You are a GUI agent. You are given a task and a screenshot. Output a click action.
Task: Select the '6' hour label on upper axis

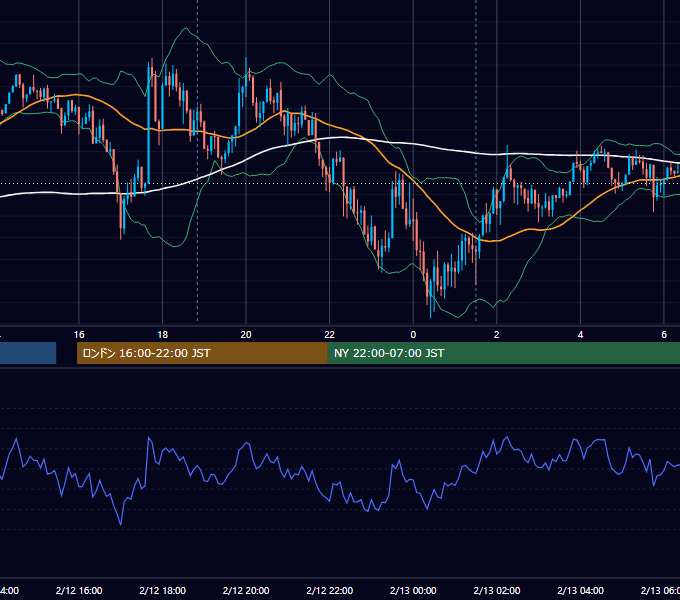point(664,335)
